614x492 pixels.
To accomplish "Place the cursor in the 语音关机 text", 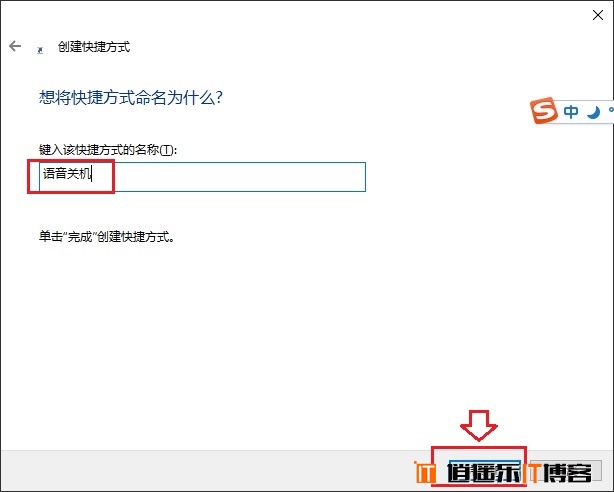I will (x=67, y=173).
